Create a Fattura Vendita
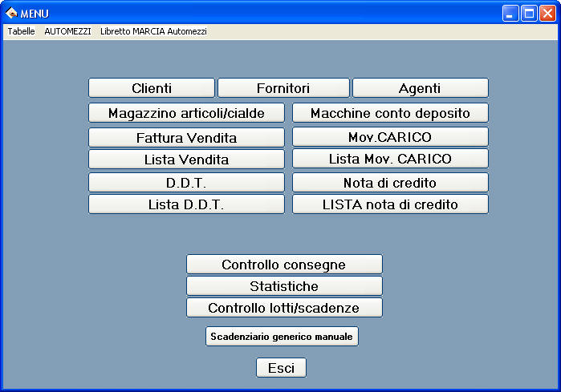This screenshot has height=392, width=561. [186, 138]
